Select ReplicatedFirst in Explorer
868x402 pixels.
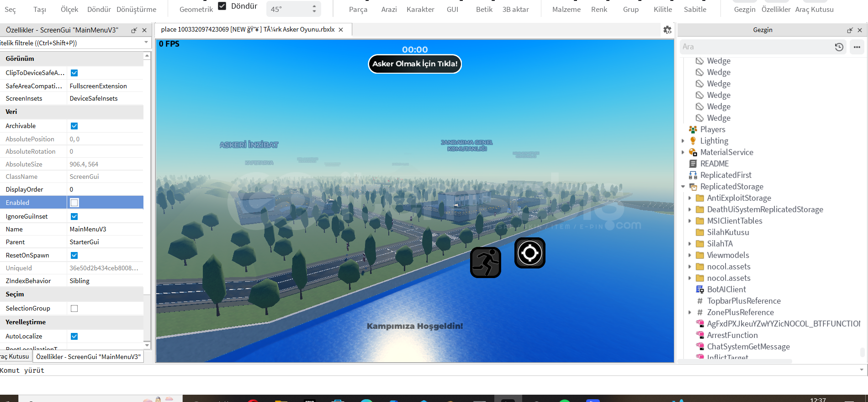725,175
